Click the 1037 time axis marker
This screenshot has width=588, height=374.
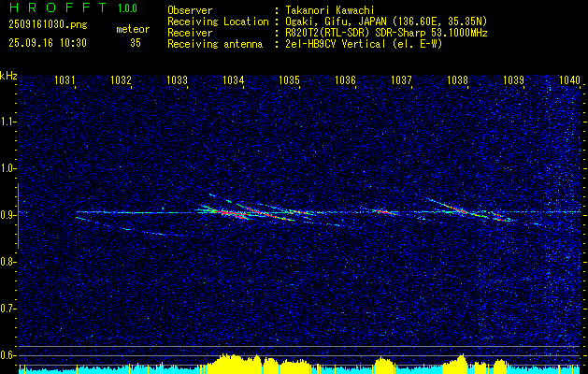401,79
